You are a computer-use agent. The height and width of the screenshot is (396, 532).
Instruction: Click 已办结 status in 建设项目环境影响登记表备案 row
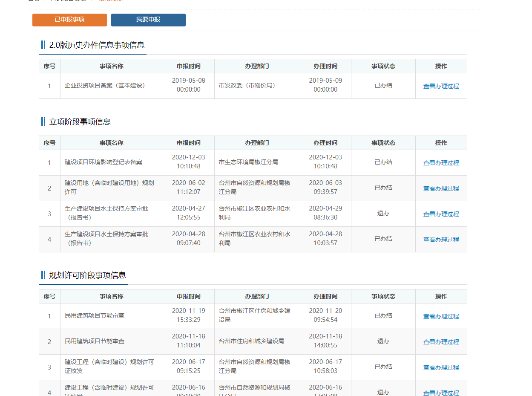(x=383, y=162)
